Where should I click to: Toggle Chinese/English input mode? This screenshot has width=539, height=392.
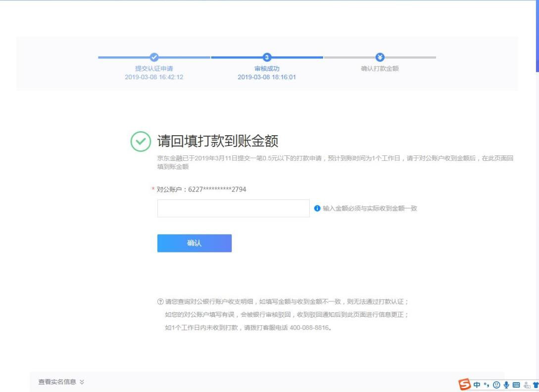(x=477, y=385)
